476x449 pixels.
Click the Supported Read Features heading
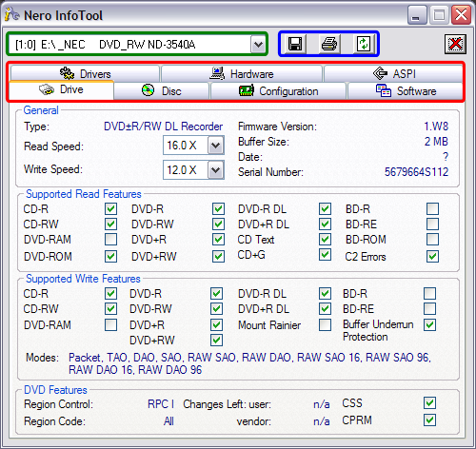pos(84,194)
